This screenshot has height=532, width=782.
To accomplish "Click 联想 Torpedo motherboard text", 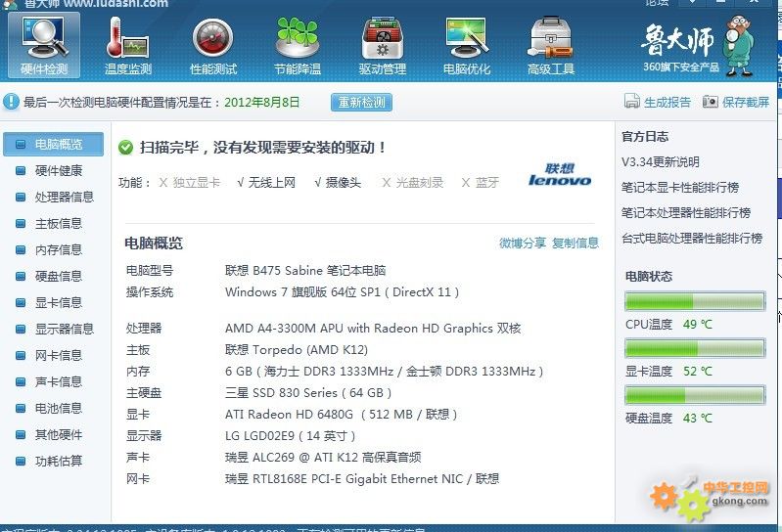I will 297,350.
